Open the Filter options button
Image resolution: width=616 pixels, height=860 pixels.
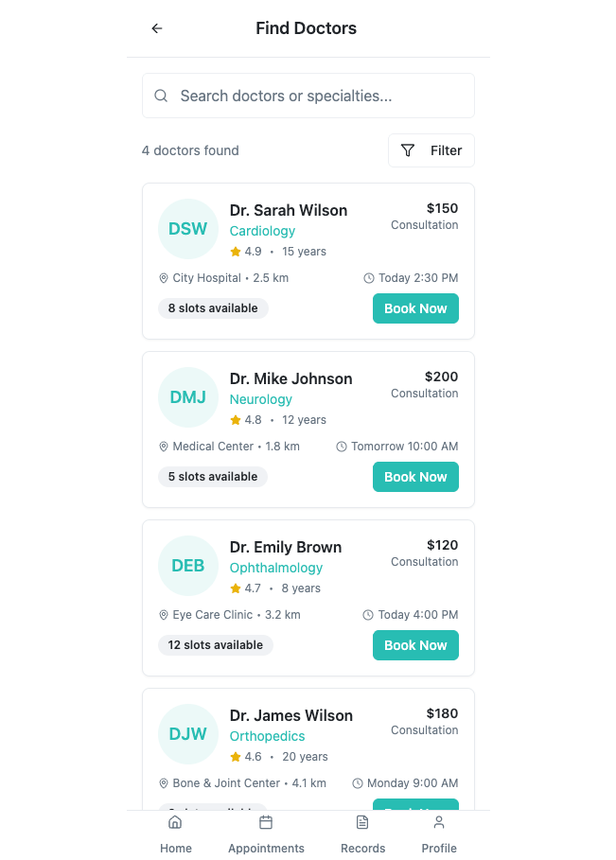coord(431,150)
